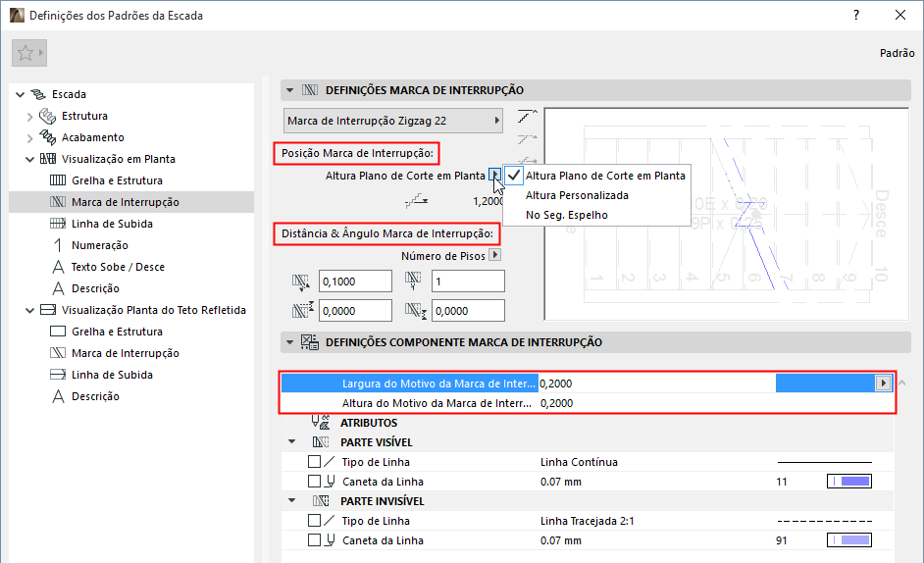Click the Estrutura icon in tree
This screenshot has width=924, height=563.
pos(47,116)
